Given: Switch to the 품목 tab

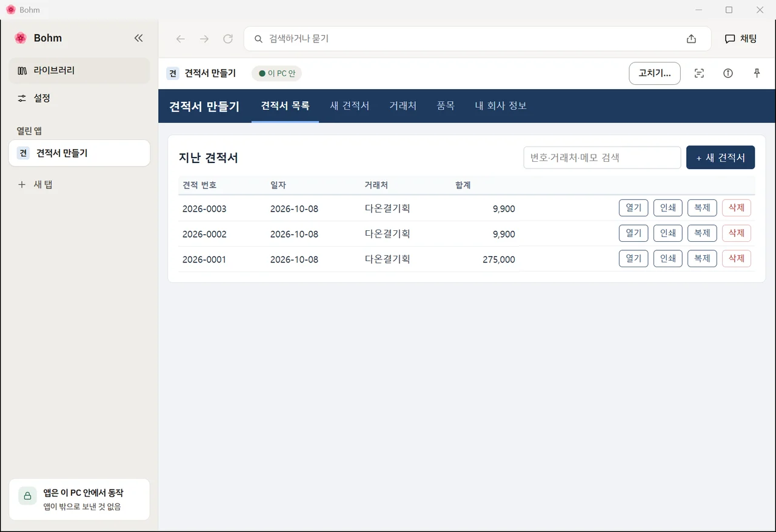Looking at the screenshot, I should click(446, 106).
